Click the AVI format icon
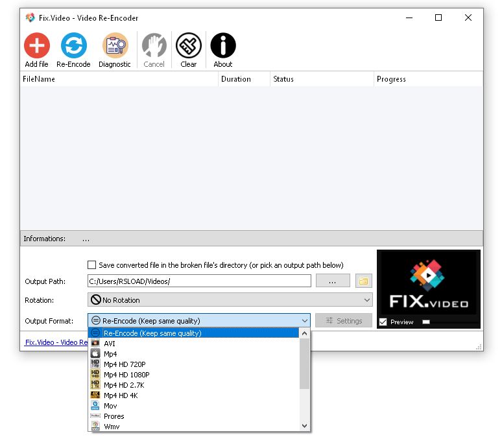 (95, 344)
